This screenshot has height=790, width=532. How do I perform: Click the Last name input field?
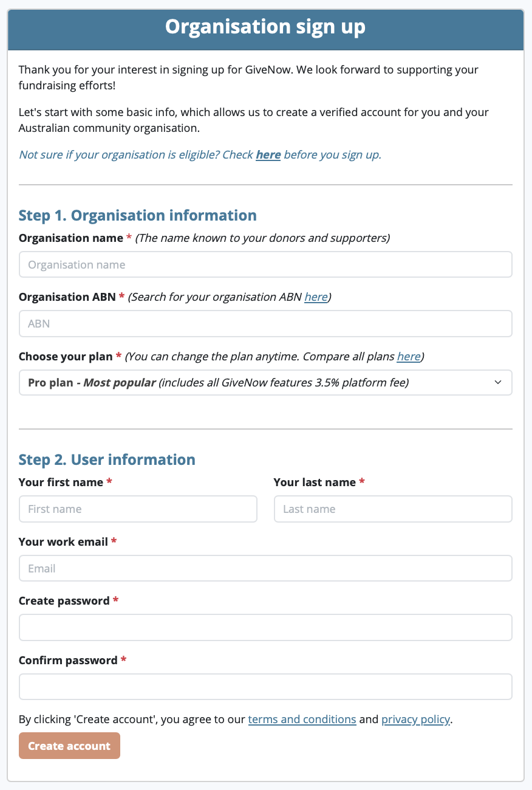(x=393, y=509)
